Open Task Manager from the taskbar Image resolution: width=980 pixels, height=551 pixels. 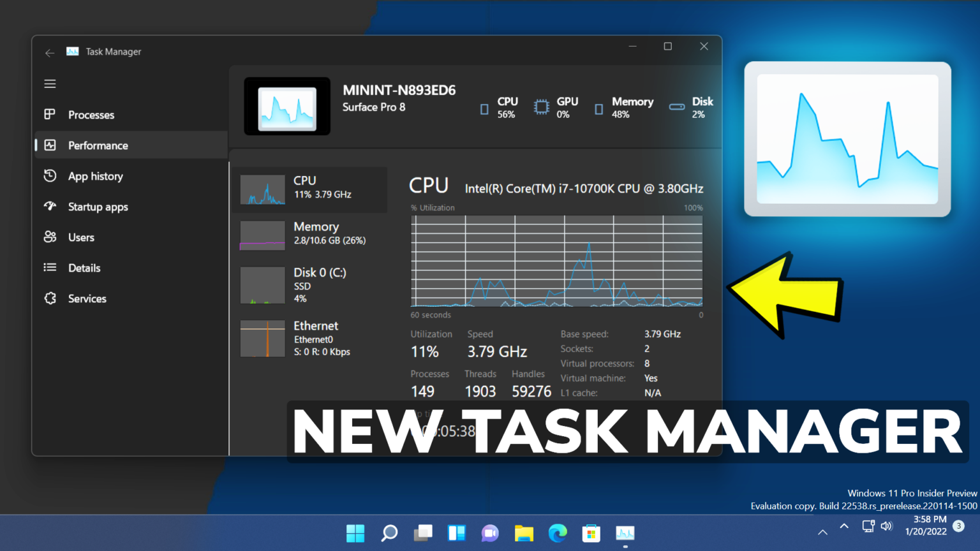pos(625,533)
